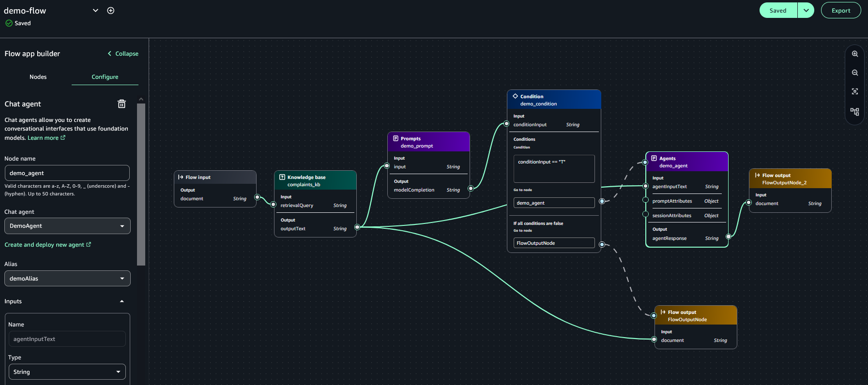Delete the Chat agent node via trash icon
This screenshot has height=385, width=868.
(x=122, y=104)
